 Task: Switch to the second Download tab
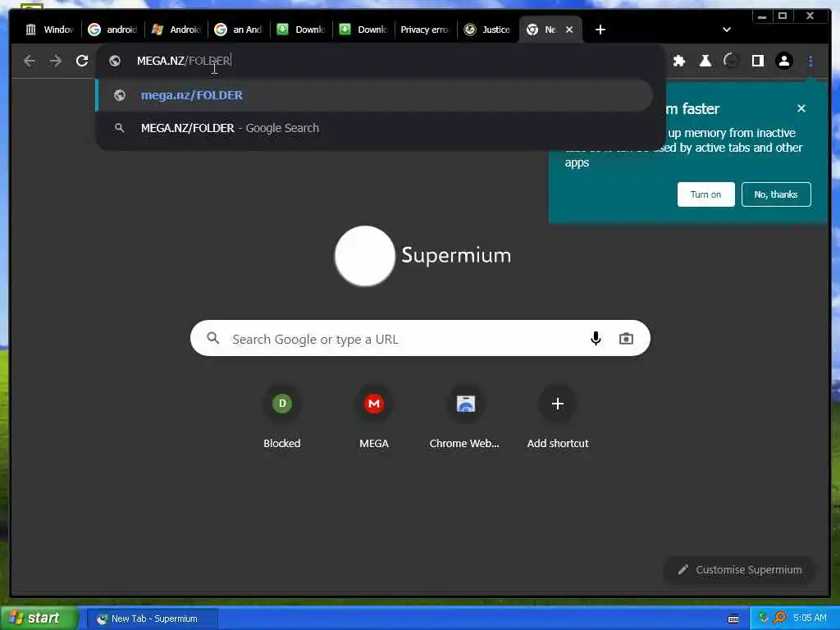tap(363, 30)
